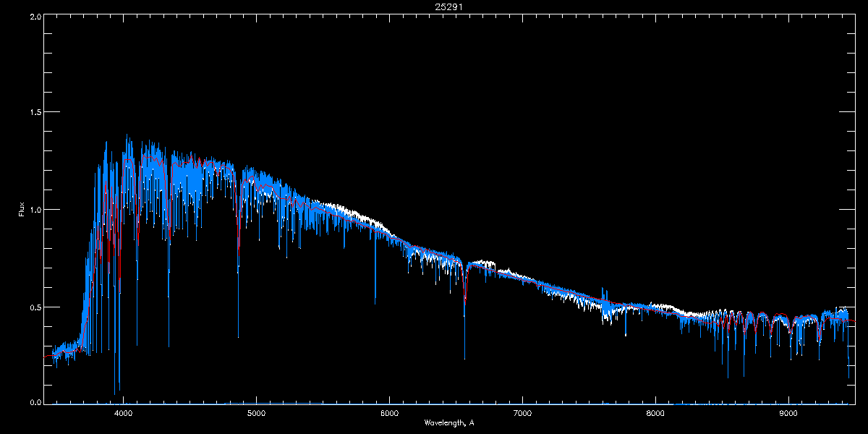Image resolution: width=868 pixels, height=434 pixels.
Task: Click the Wavelength, A axis label
Action: point(448,423)
